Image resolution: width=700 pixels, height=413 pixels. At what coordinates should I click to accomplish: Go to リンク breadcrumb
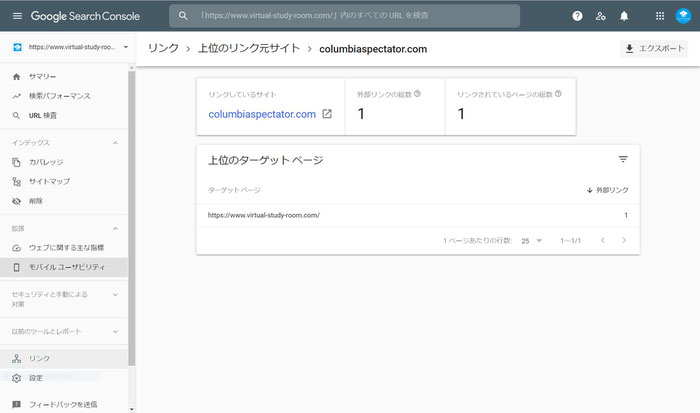point(163,48)
